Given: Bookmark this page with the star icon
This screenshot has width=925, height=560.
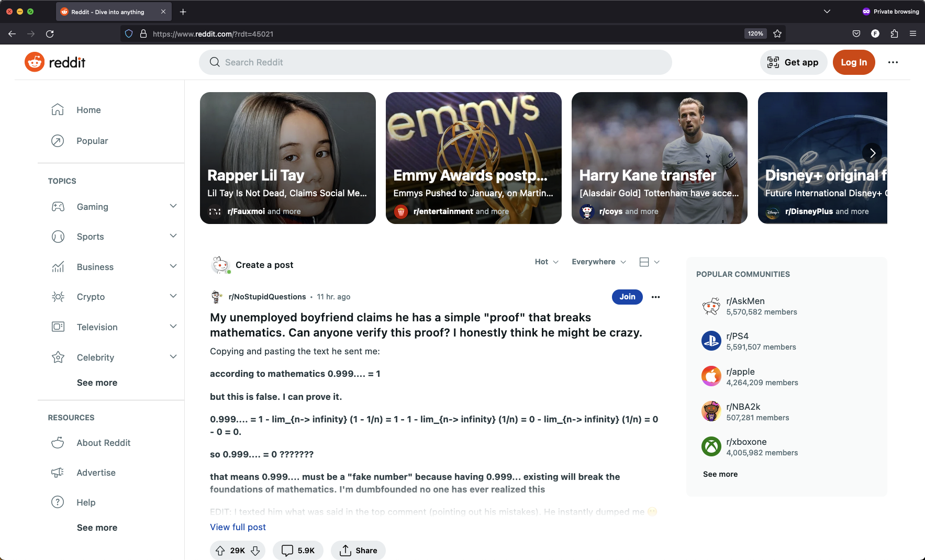Looking at the screenshot, I should [777, 34].
